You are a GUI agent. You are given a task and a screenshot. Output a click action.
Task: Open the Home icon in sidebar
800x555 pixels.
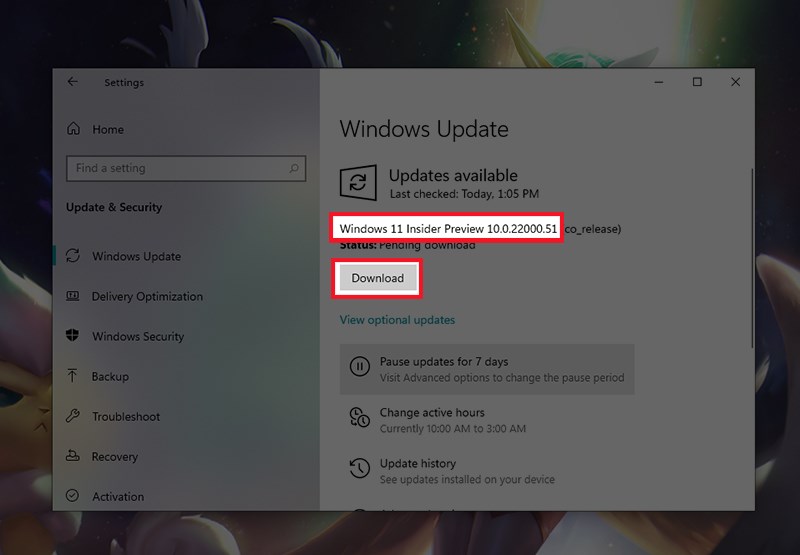[73, 129]
